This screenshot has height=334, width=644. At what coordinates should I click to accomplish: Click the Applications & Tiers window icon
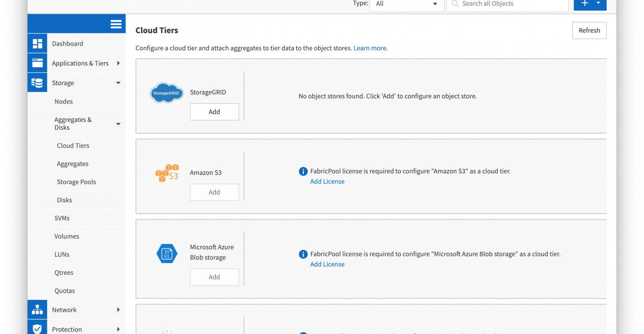(38, 63)
